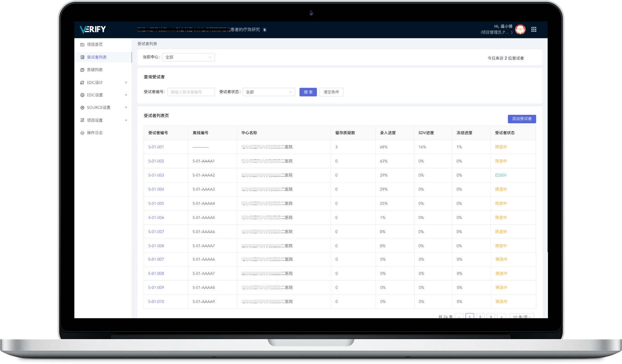Open the 当前中心 dropdown
Image resolution: width=622 pixels, height=364 pixels.
[x=188, y=57]
